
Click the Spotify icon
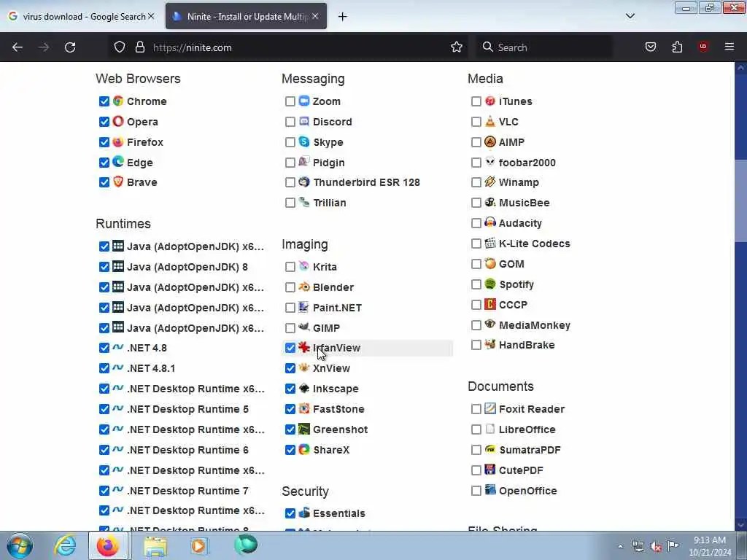490,284
